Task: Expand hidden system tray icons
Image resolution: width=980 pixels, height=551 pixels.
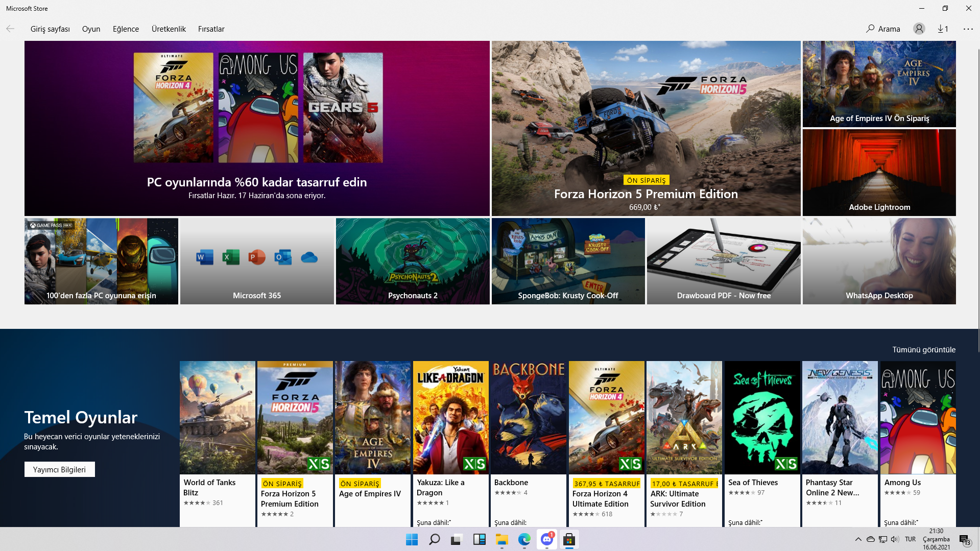Action: coord(858,539)
